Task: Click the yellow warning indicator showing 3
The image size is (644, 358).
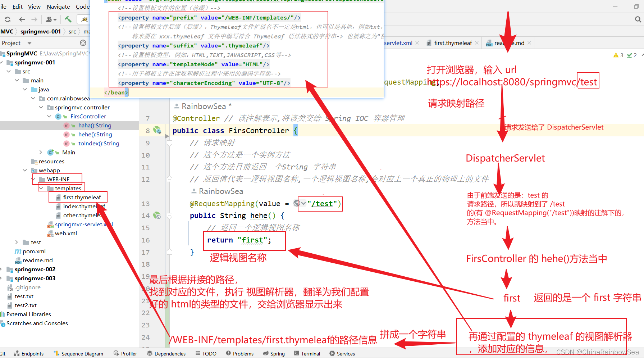Action: (618, 55)
